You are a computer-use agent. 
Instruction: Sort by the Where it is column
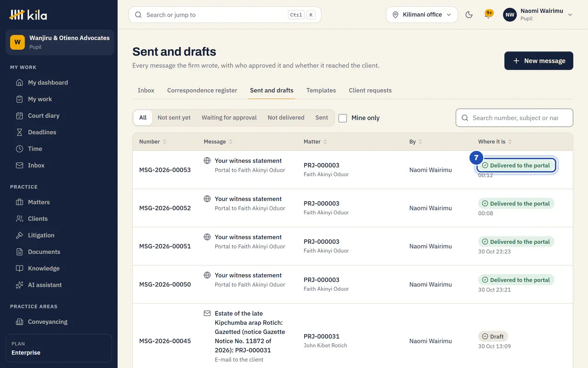coord(495,142)
